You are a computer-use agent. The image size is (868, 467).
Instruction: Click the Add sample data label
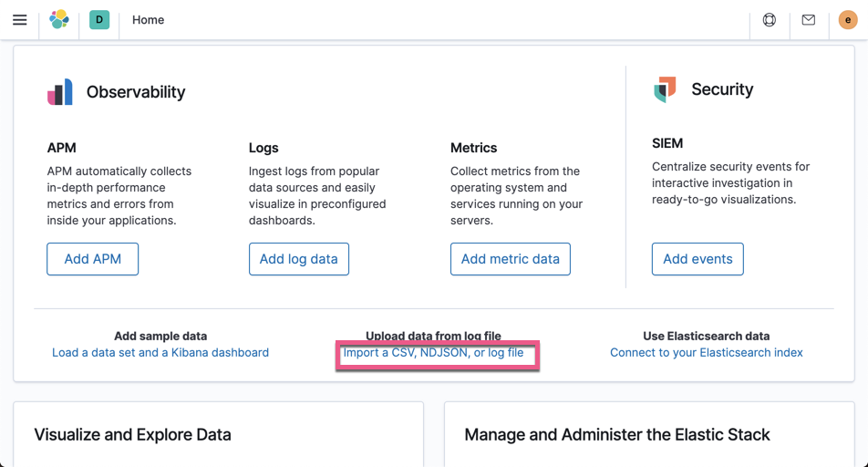pos(160,336)
